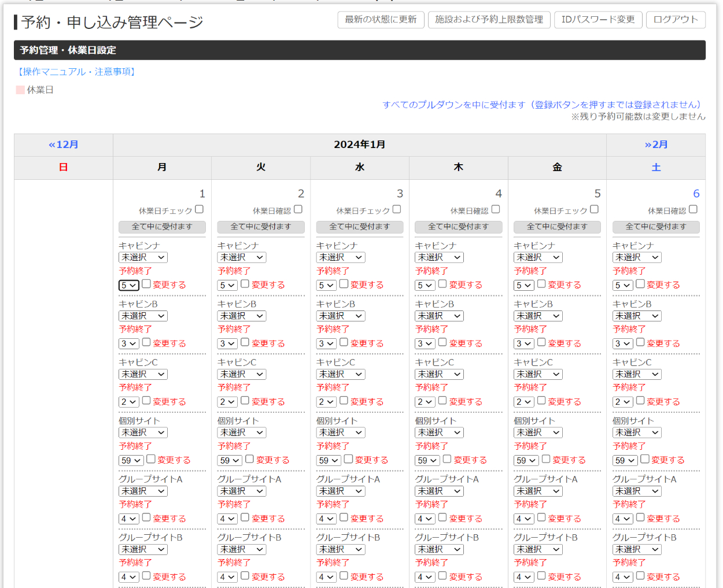723x588 pixels.
Task: Open the 操作マニュアル・注意事項 link
Action: (x=77, y=72)
